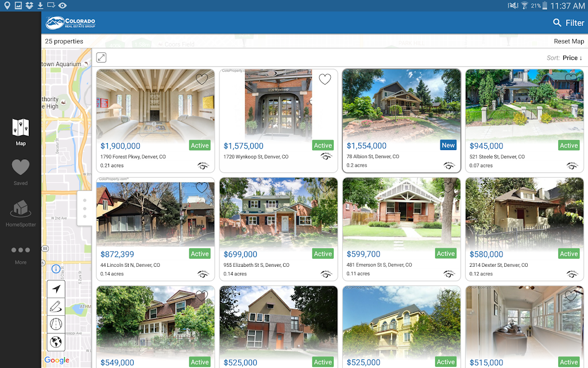Click eye icon on 521 Steele St
588x368 pixels.
572,166
